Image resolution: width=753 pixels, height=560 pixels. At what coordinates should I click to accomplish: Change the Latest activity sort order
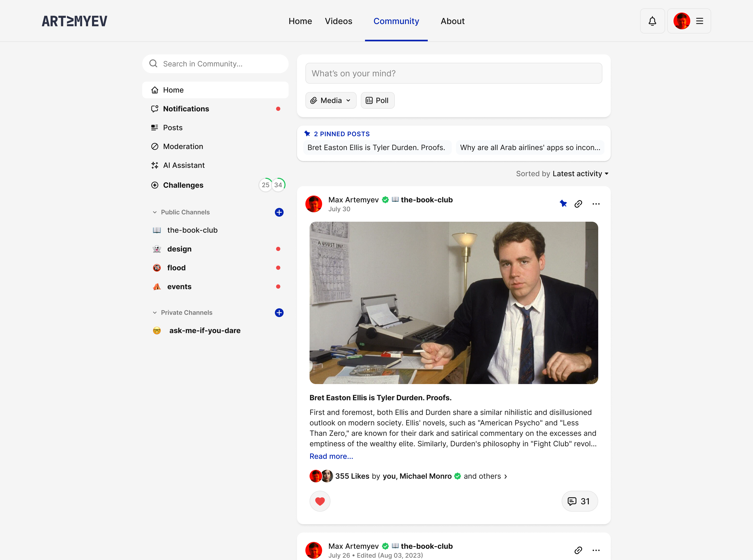pos(580,174)
